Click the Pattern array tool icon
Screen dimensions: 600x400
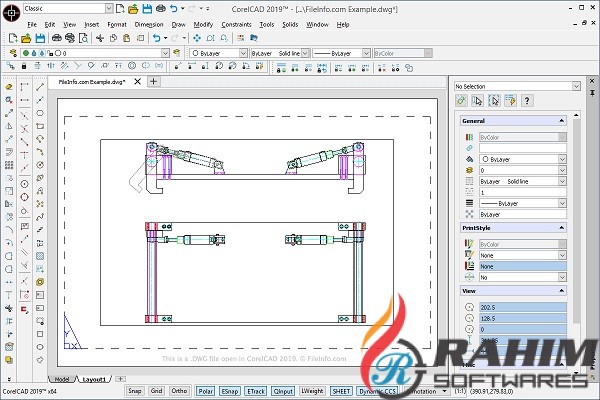[9, 165]
